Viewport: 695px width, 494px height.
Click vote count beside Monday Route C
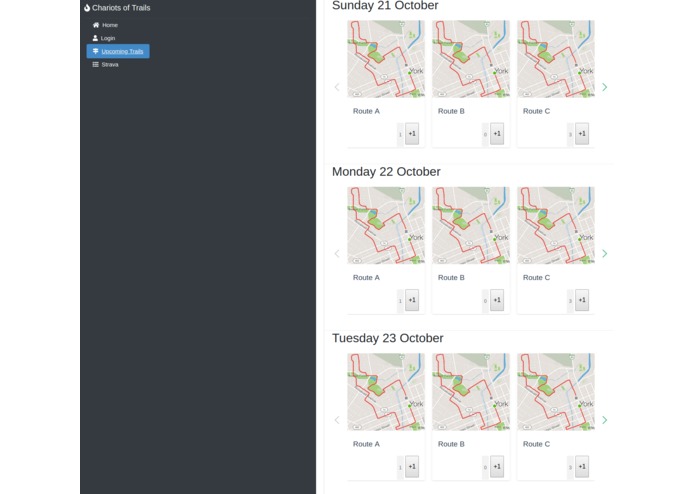click(570, 301)
